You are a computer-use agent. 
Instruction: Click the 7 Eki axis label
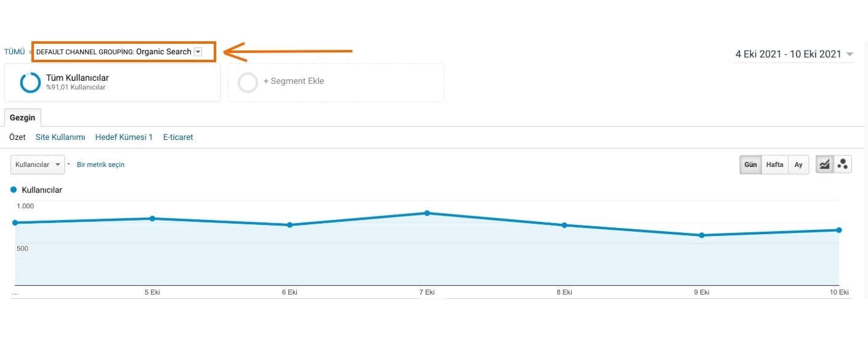pos(426,292)
